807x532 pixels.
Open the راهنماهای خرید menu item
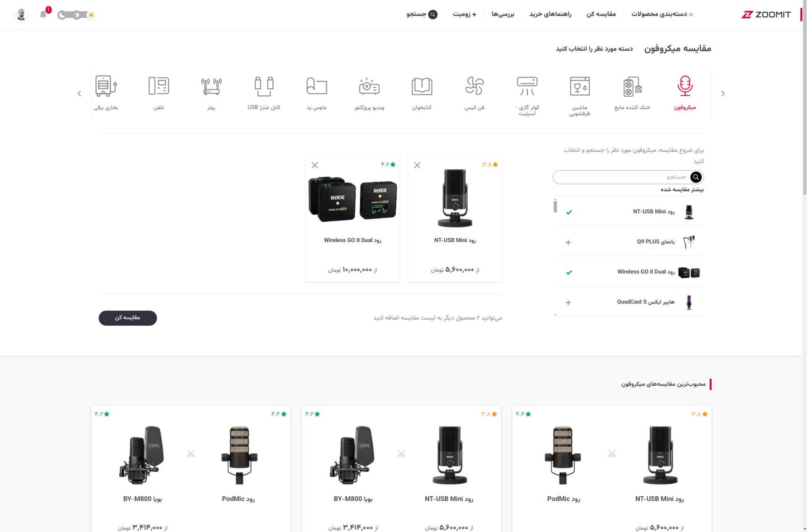550,14
